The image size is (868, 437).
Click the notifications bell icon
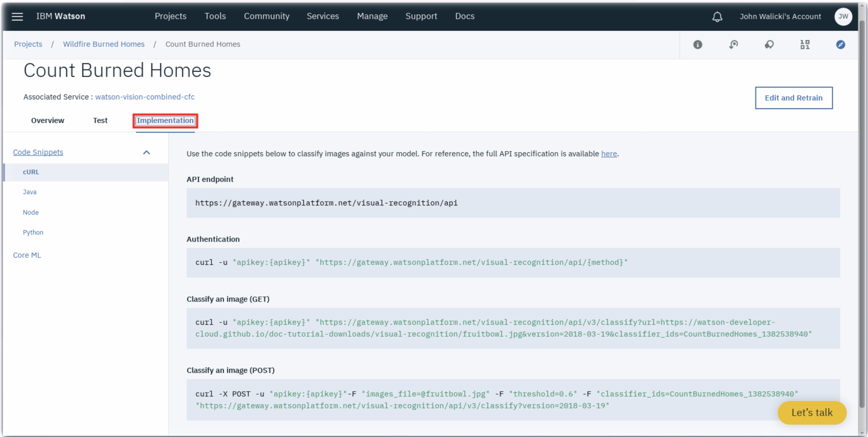717,17
